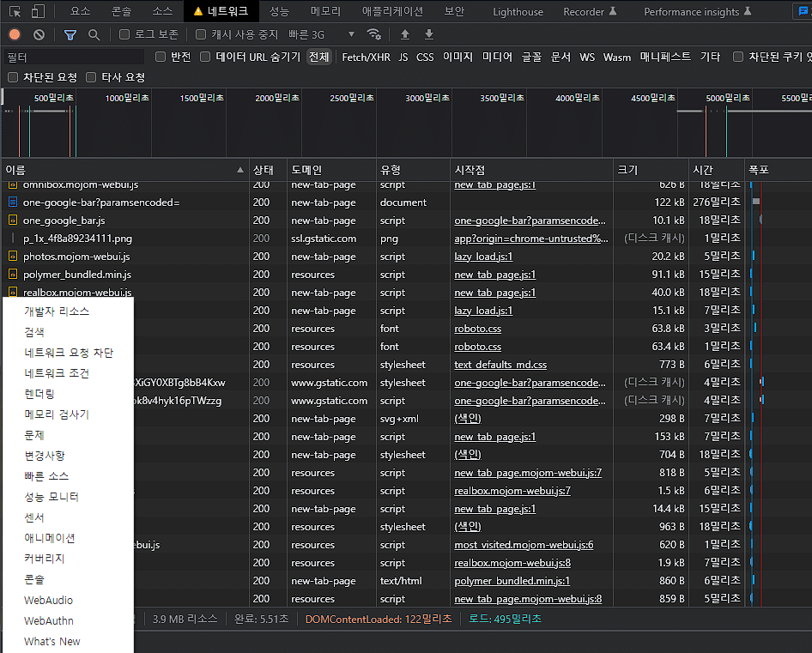812x653 pixels.
Task: Filter requests by Wasm type
Action: (617, 57)
